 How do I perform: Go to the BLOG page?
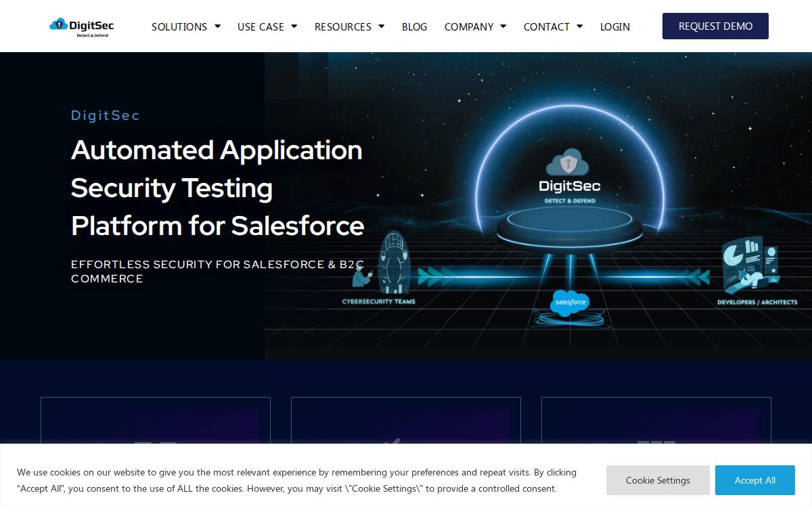[x=414, y=26]
